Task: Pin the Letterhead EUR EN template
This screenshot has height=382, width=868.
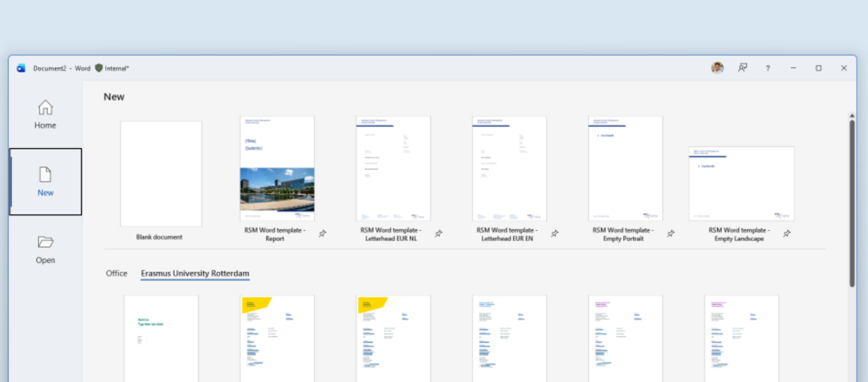Action: click(x=555, y=234)
